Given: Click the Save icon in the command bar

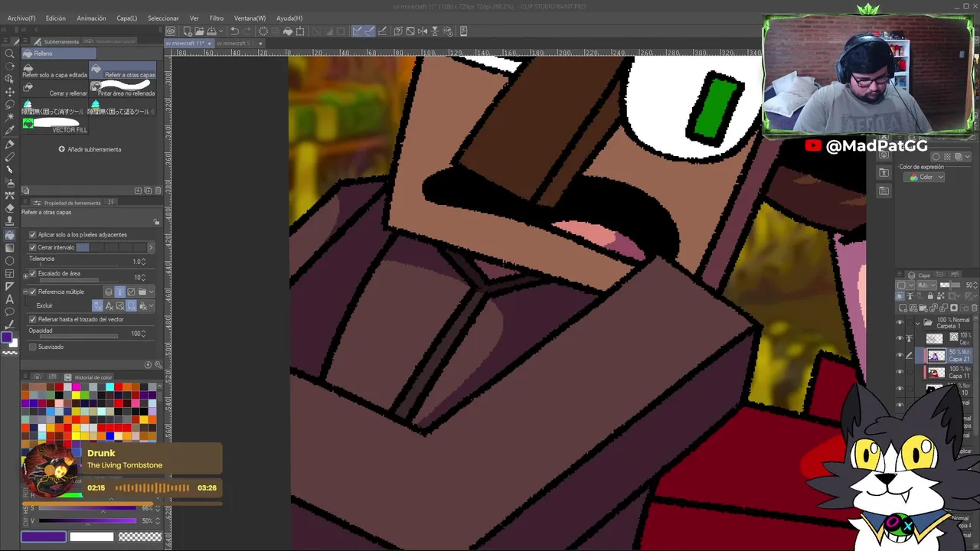Looking at the screenshot, I should click(x=212, y=31).
